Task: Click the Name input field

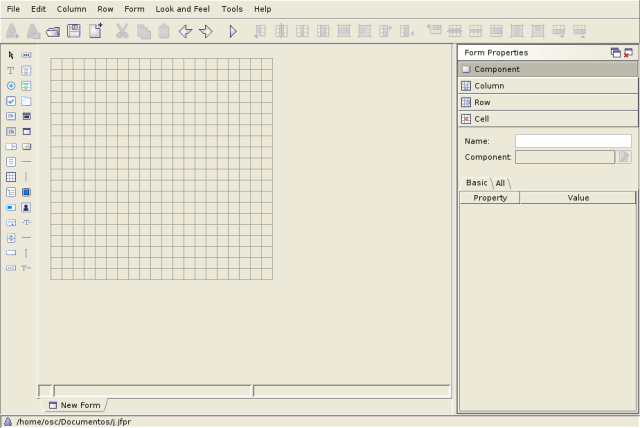Action: pyautogui.click(x=573, y=141)
